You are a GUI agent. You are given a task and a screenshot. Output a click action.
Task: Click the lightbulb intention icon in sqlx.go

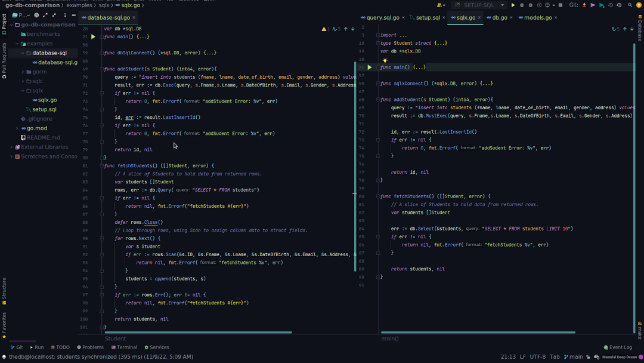(x=385, y=60)
